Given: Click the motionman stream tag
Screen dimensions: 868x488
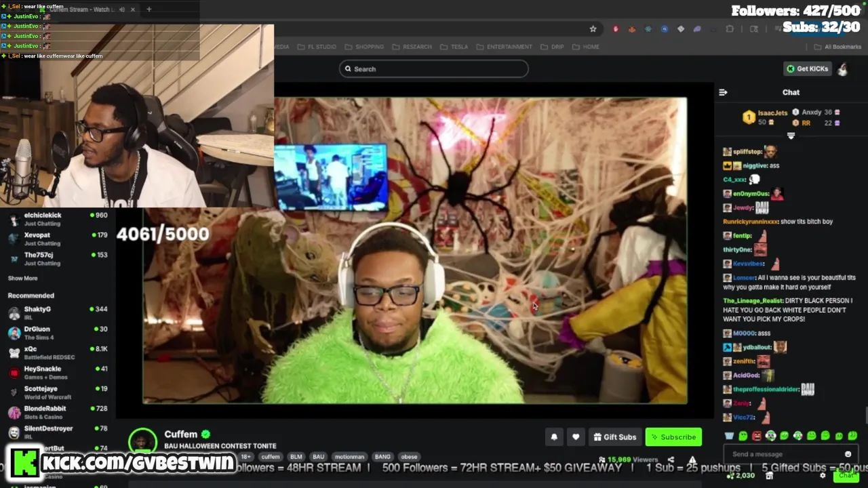Looking at the screenshot, I should (350, 457).
